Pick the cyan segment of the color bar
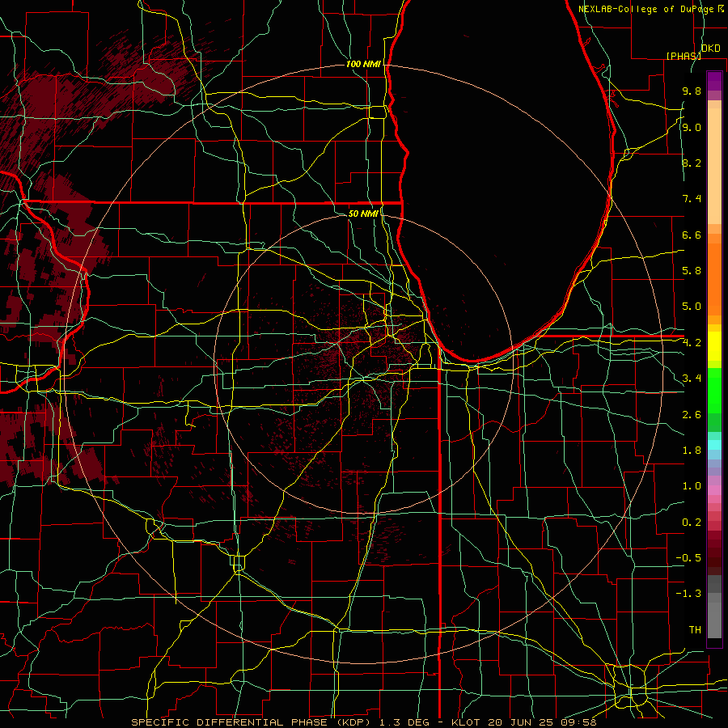The width and height of the screenshot is (728, 728). click(x=714, y=444)
